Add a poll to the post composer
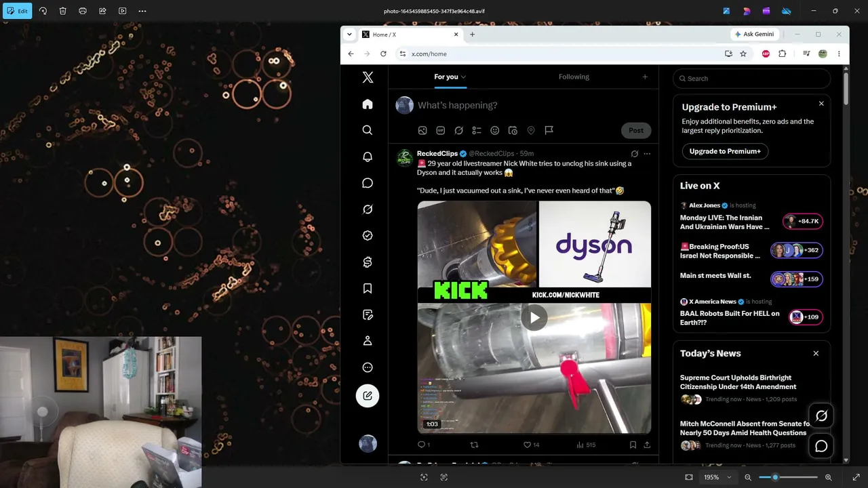 click(x=477, y=130)
